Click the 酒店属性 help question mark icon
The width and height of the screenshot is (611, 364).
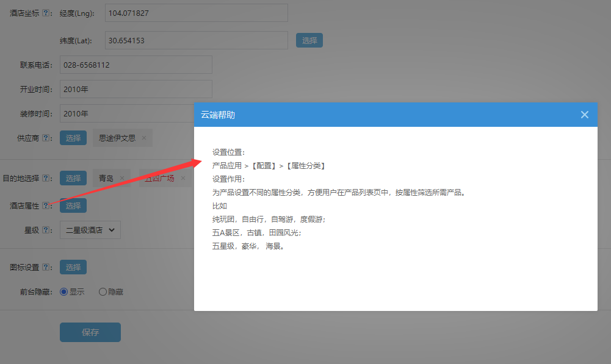tap(46, 205)
